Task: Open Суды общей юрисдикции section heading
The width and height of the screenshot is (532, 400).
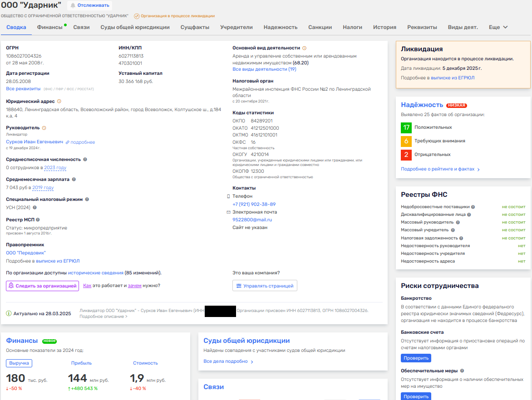Action: coord(246,341)
